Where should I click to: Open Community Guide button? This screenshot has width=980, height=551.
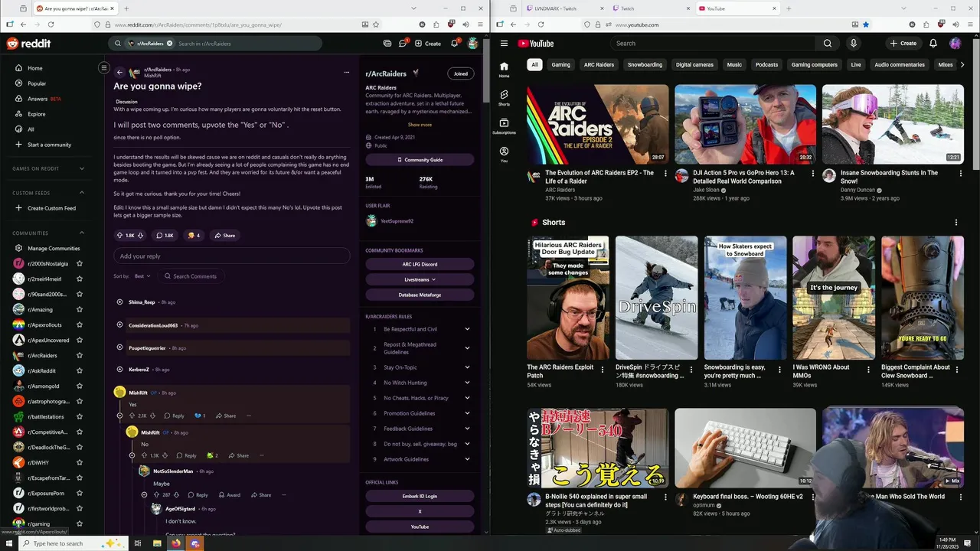point(420,160)
